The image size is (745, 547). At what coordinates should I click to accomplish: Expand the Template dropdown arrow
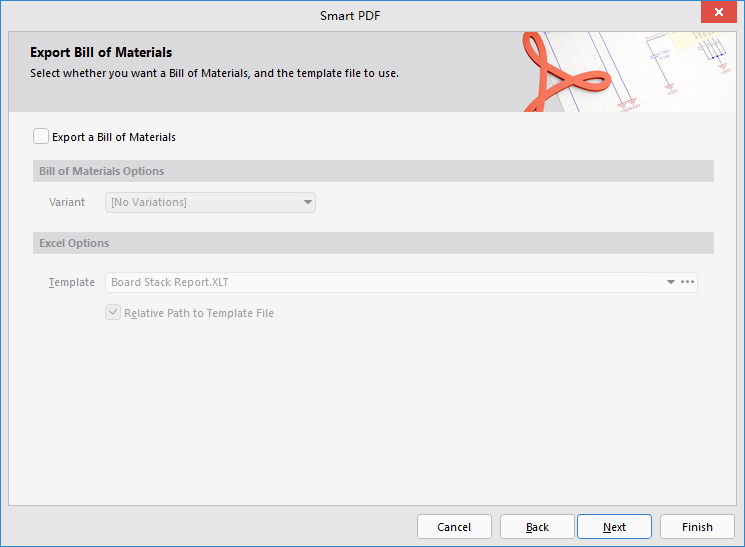[671, 282]
